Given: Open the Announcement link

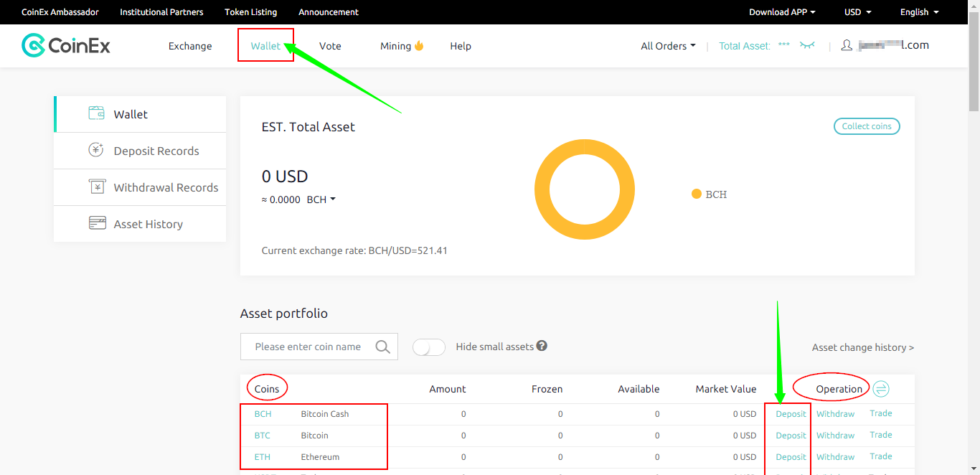Looking at the screenshot, I should pos(329,12).
